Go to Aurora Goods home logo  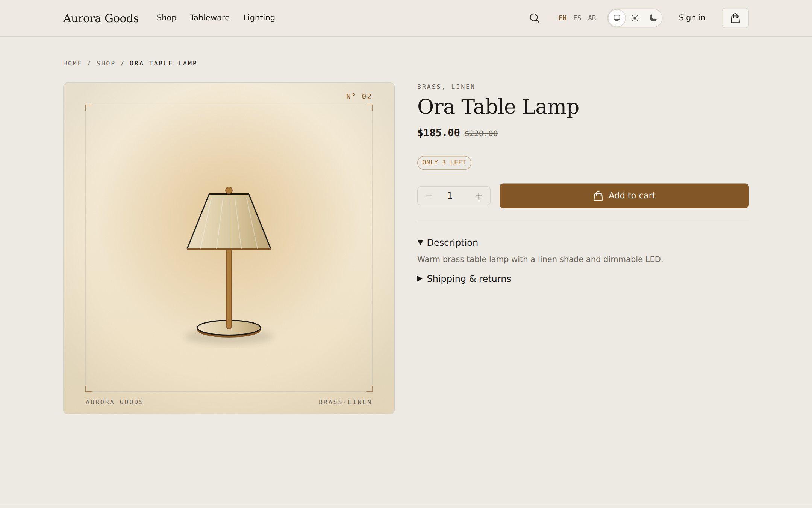click(101, 18)
